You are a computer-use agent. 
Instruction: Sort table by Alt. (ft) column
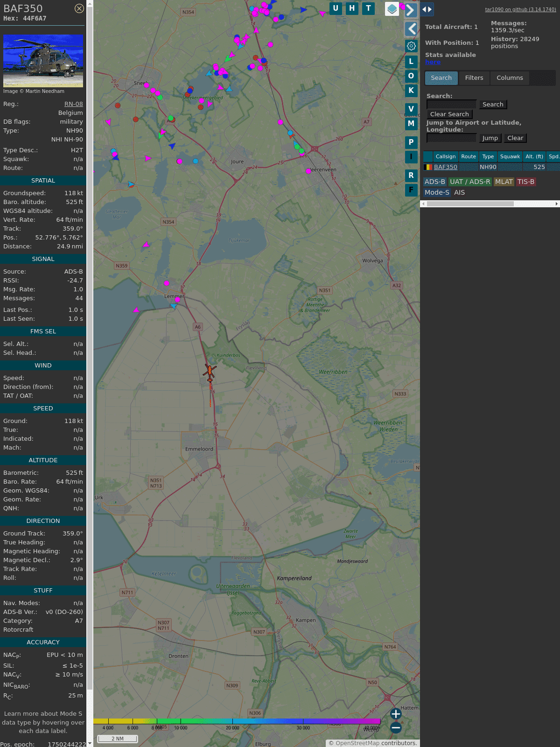[534, 157]
